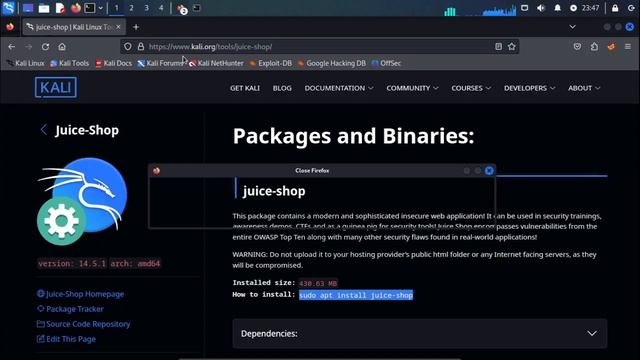Expand the Dependencies section

point(420,333)
